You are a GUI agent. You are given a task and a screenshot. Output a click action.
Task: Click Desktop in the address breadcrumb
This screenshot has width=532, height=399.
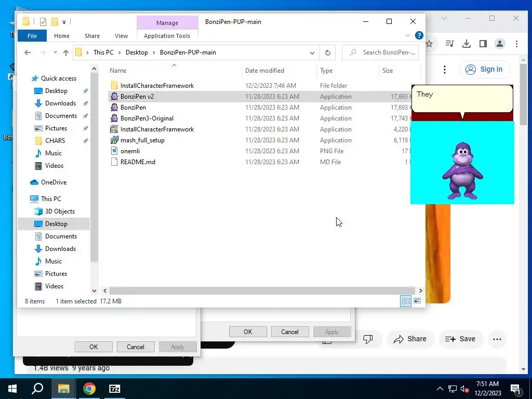137,52
